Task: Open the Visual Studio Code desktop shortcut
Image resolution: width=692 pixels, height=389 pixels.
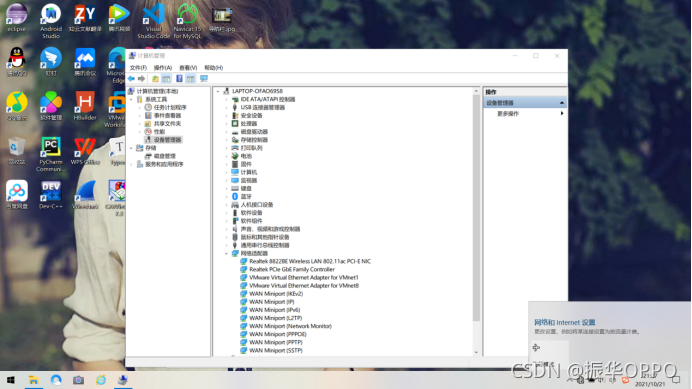Action: 153,21
